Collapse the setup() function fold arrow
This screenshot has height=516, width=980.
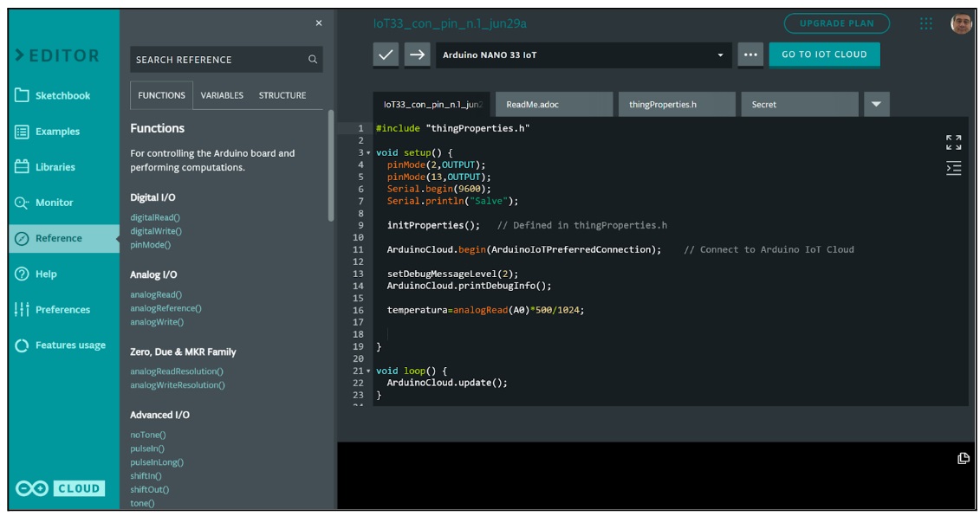tap(368, 153)
